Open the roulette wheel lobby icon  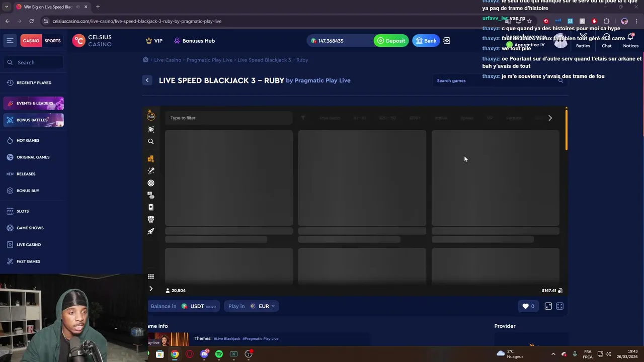(151, 183)
